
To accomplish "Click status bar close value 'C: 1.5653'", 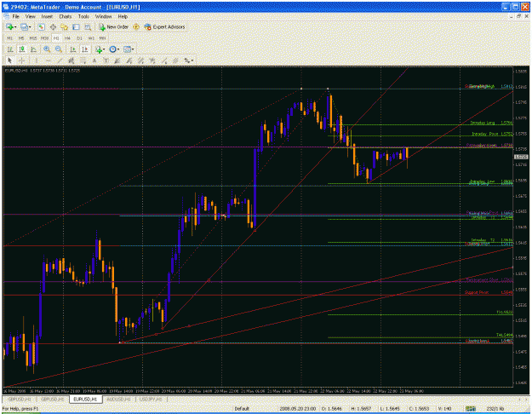I will [419, 409].
